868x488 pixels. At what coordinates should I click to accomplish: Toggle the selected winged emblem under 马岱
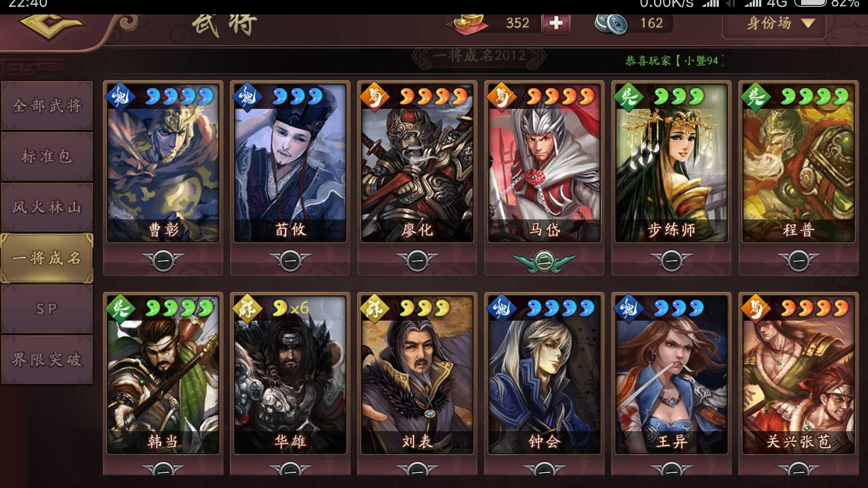(x=544, y=261)
